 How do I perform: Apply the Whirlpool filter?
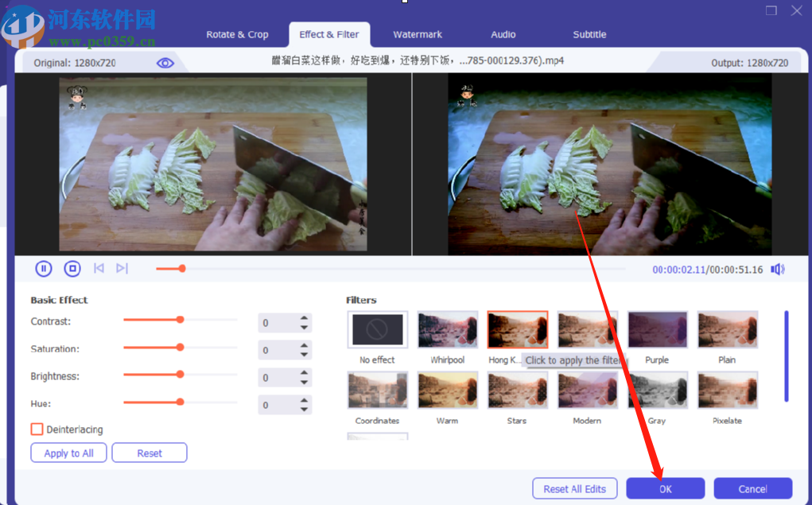pos(447,329)
